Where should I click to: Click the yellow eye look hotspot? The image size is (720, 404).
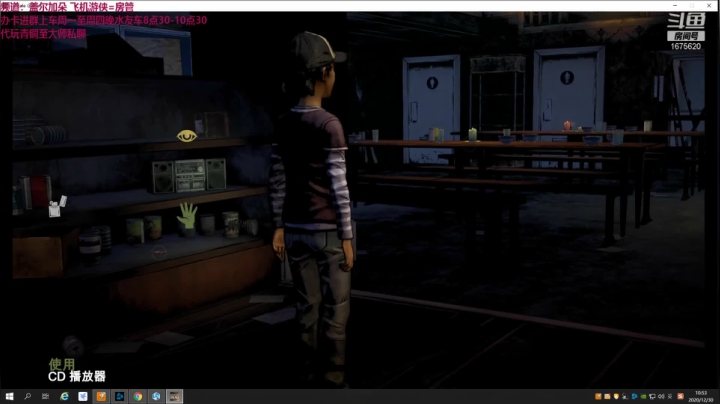pos(187,136)
